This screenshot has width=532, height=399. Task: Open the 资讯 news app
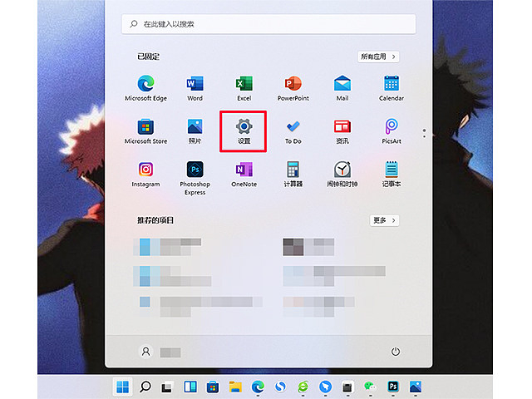click(x=342, y=131)
